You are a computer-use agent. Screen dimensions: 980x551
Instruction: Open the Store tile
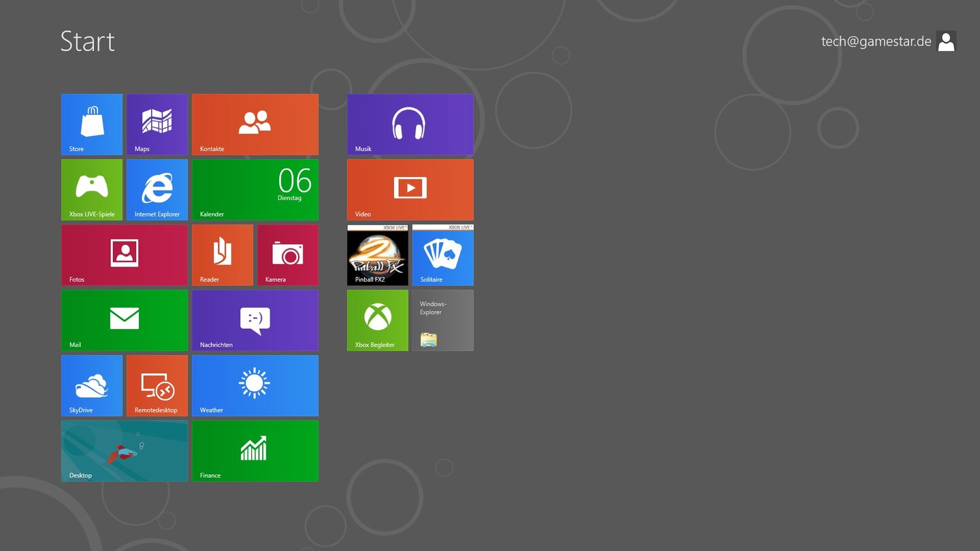pyautogui.click(x=92, y=124)
